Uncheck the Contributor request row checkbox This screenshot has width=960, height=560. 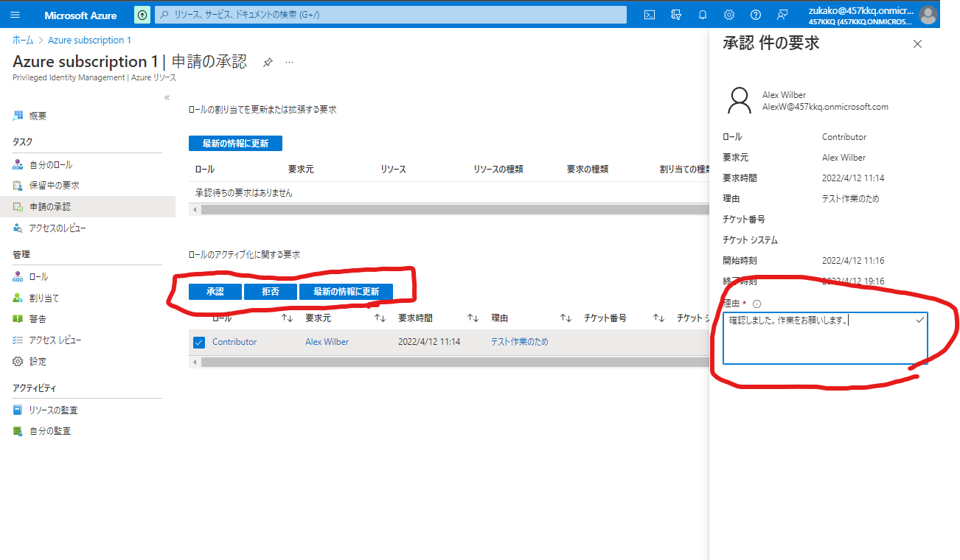point(198,342)
